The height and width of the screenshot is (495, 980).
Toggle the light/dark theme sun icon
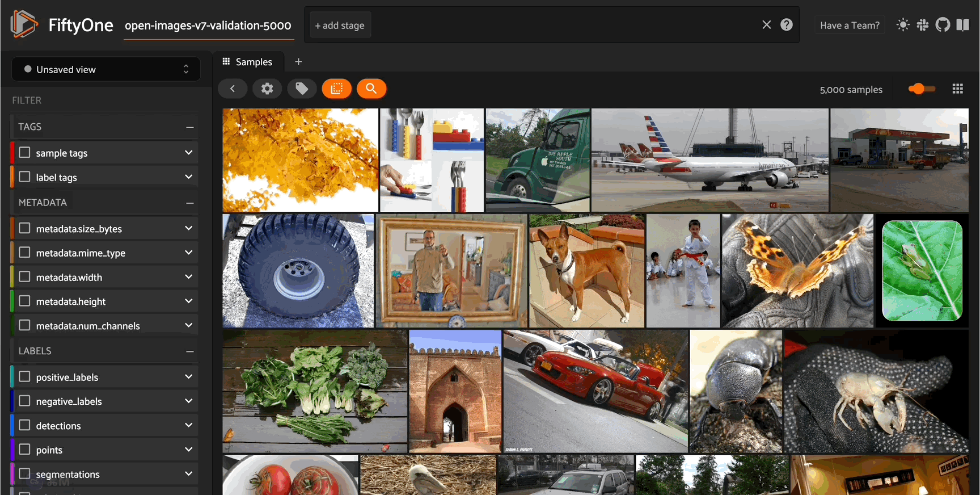(x=903, y=25)
